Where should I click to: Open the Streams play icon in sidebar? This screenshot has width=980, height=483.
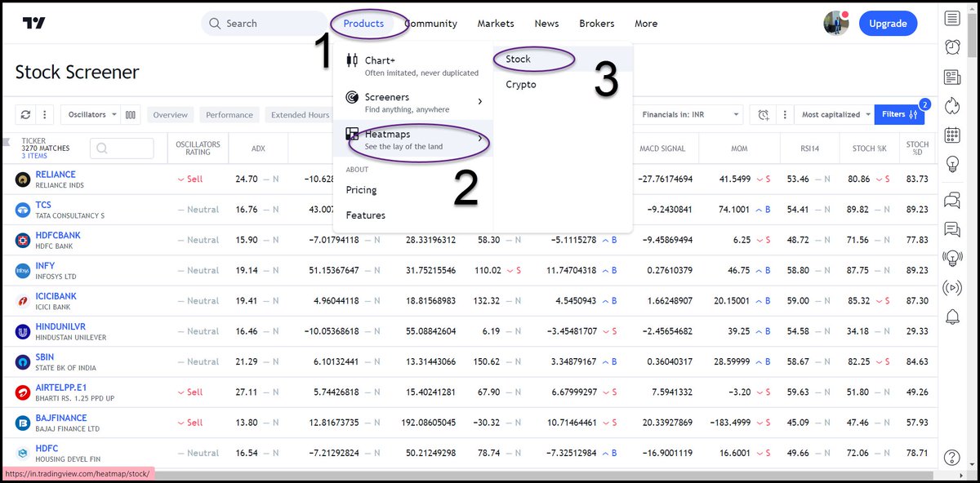(952, 287)
